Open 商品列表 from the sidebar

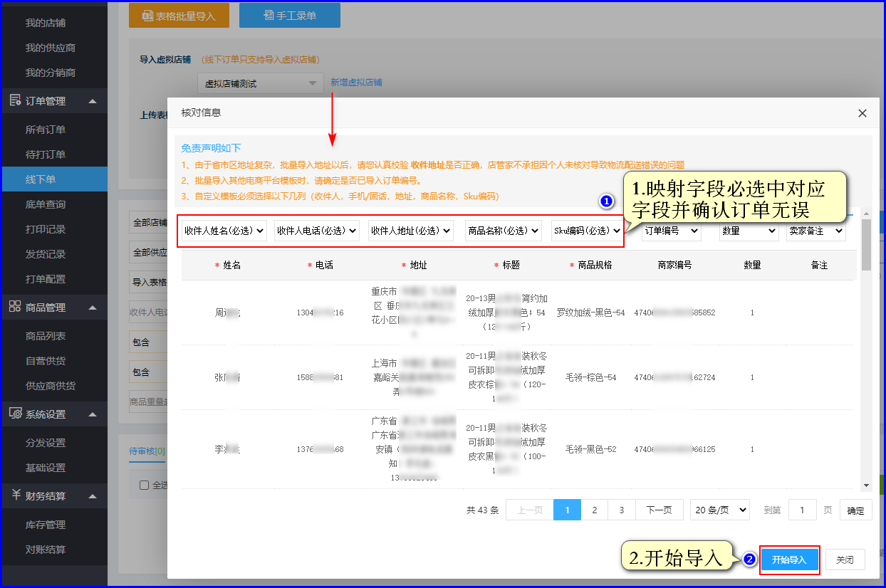coord(46,336)
